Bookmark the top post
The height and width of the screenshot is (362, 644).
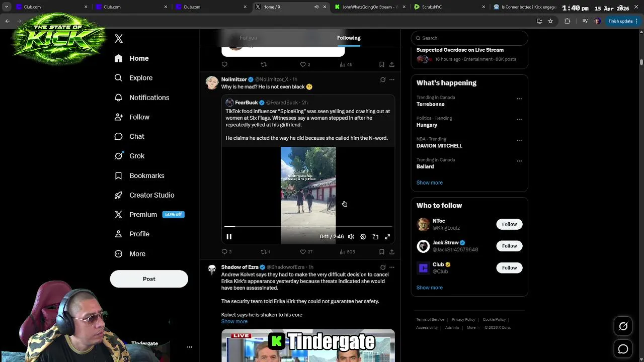click(382, 64)
